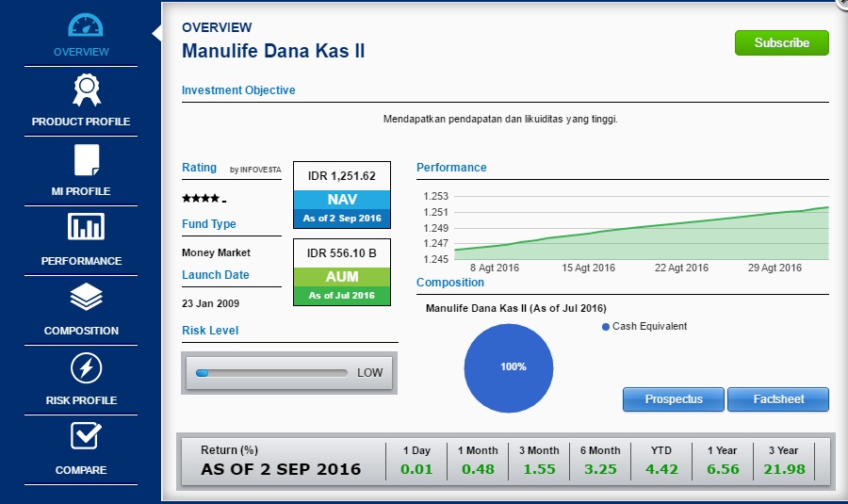The image size is (848, 504).
Task: Click the 'Fund Type' heading
Action: point(209,224)
